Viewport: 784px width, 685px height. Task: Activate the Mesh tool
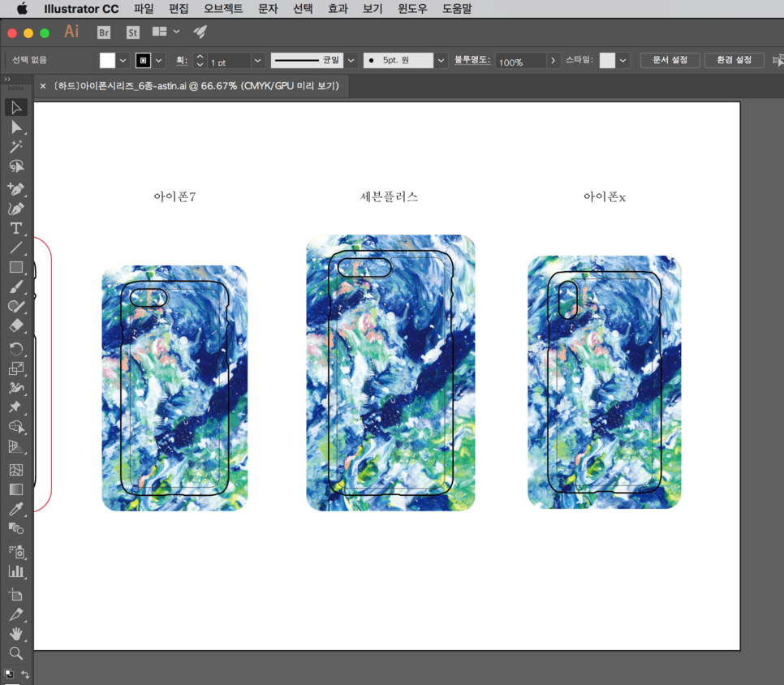pyautogui.click(x=16, y=470)
